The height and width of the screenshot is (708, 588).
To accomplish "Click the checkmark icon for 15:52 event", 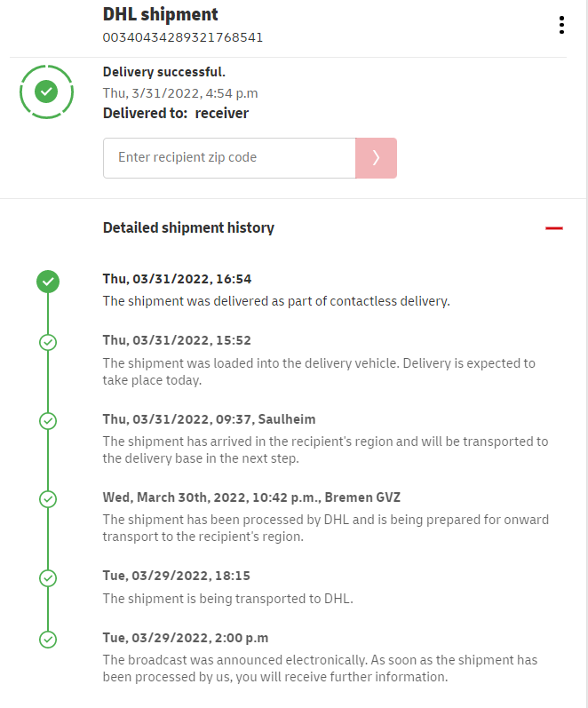I will pos(48,342).
